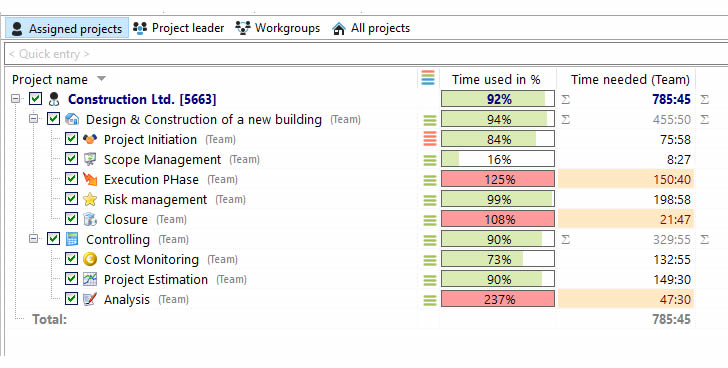The width and height of the screenshot is (728, 368).
Task: Click into the Quick entry field
Action: click(x=366, y=54)
